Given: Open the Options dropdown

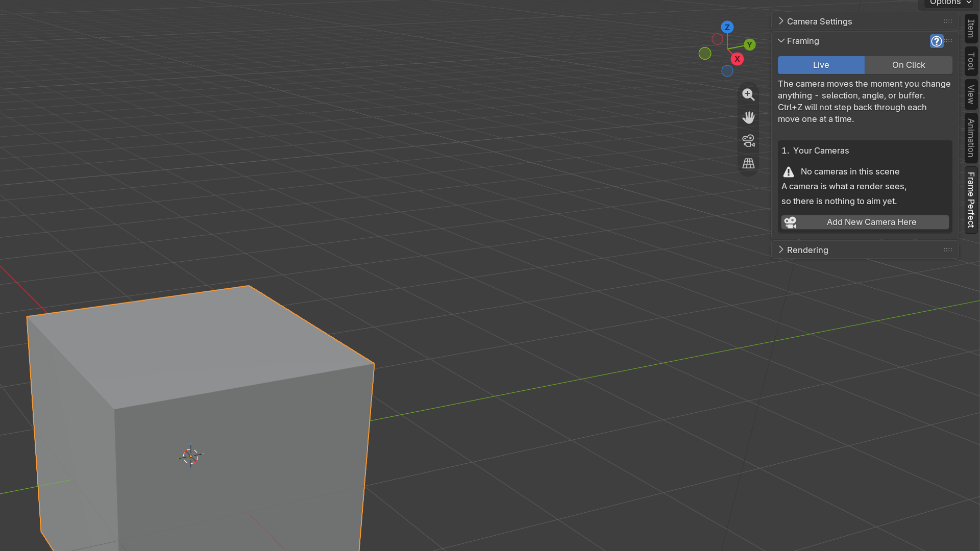Looking at the screenshot, I should point(949,3).
